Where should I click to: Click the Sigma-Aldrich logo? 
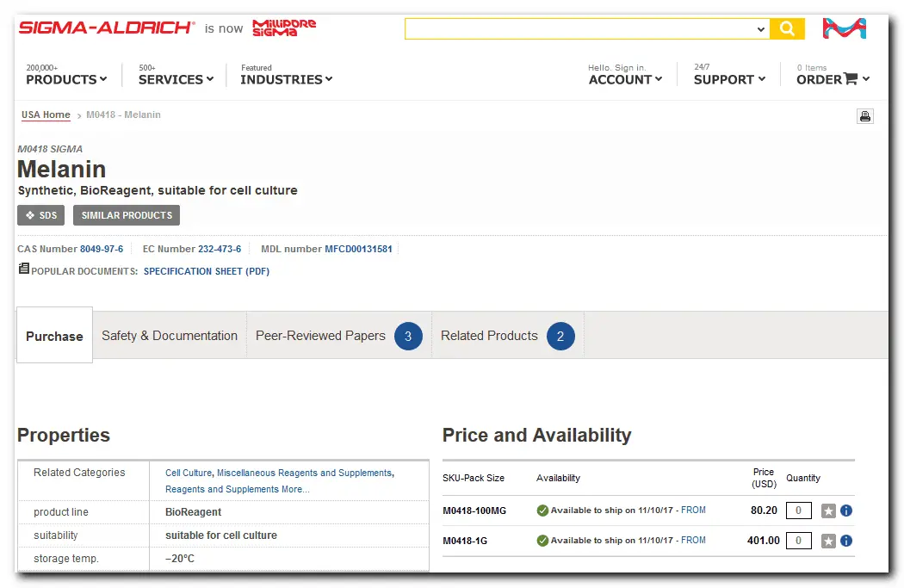pos(107,28)
